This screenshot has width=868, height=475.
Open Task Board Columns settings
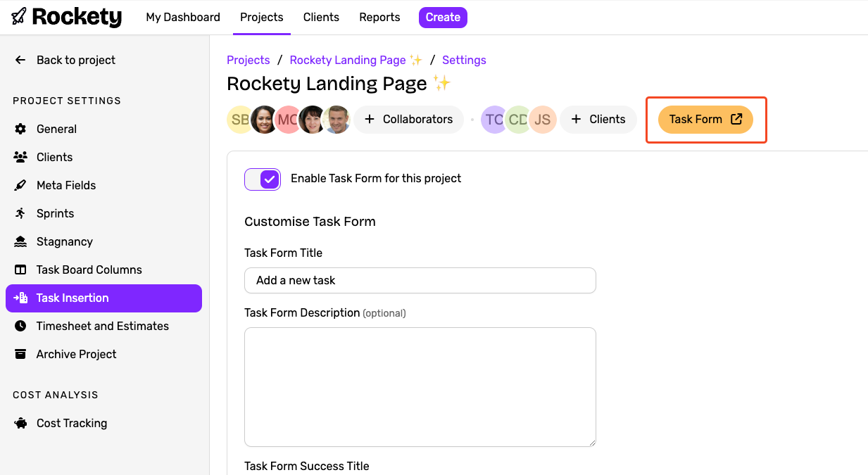103,270
